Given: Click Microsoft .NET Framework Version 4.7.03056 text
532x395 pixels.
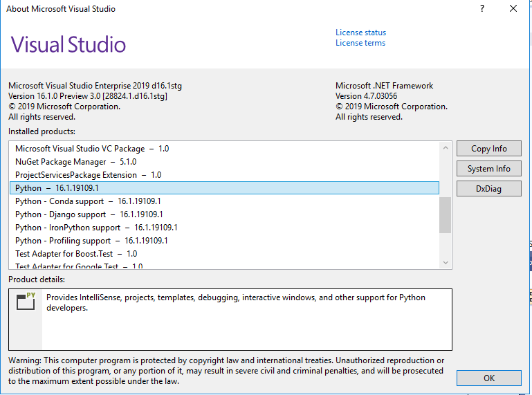Looking at the screenshot, I should (385, 91).
